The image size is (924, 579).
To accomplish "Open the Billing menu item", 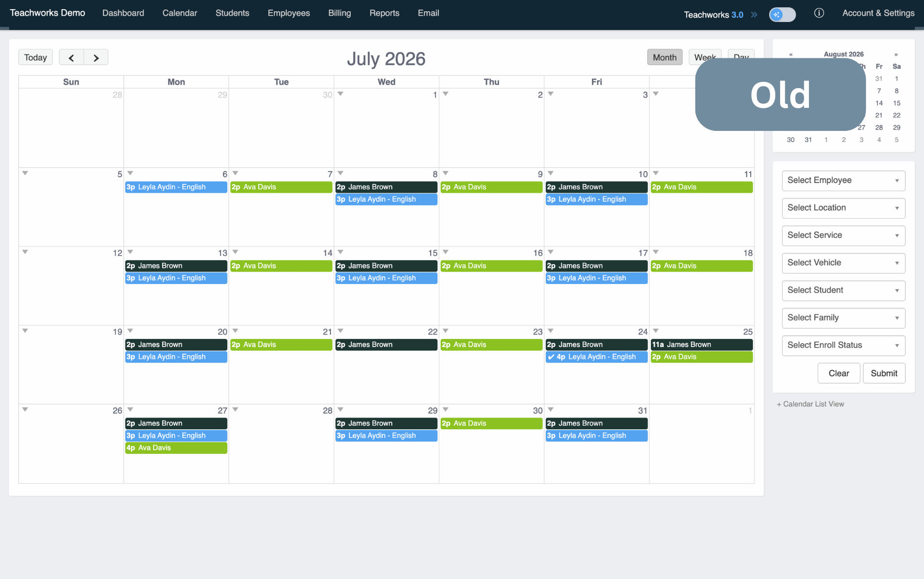I will pos(340,13).
